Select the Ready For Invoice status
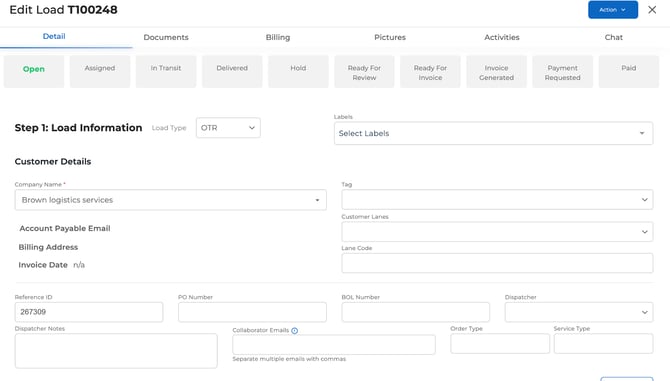 [x=430, y=71]
